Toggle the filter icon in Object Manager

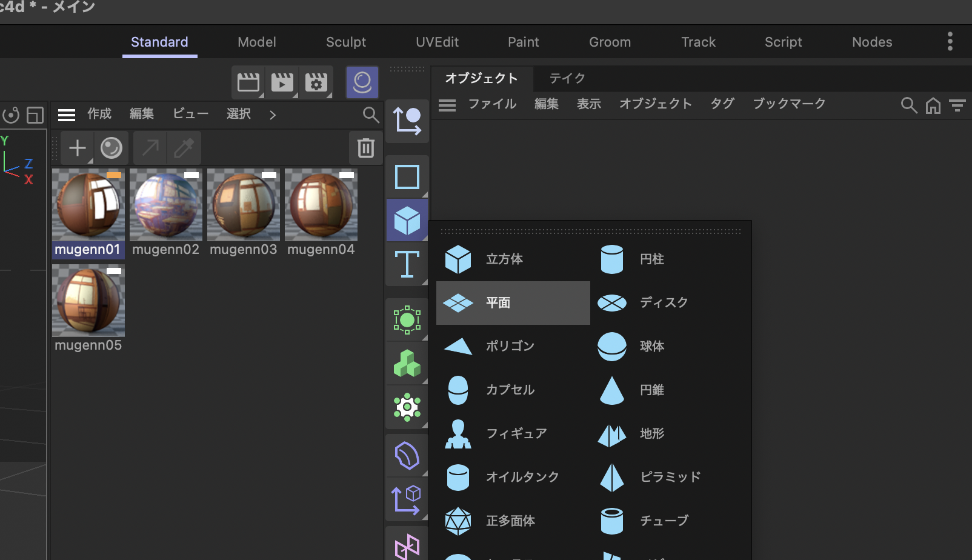[957, 105]
